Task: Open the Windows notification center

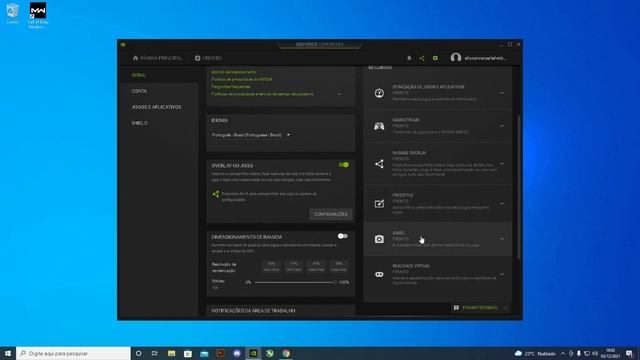Action: click(629, 353)
